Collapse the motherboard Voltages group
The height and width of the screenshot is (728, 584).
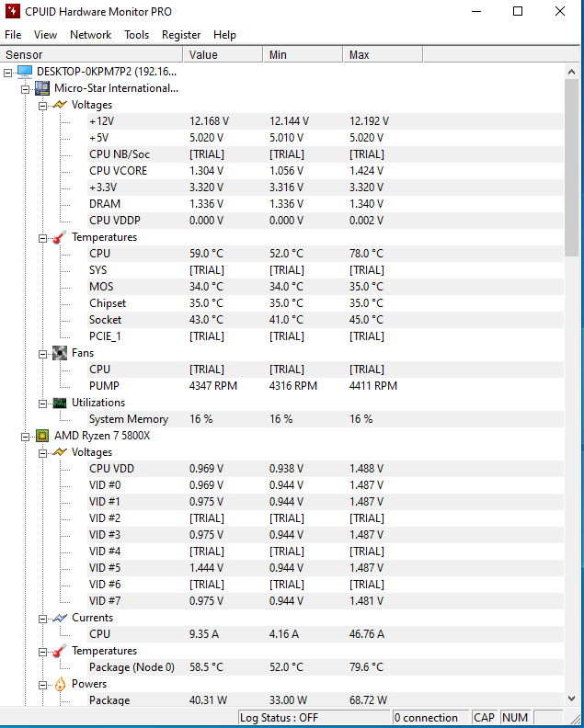click(42, 106)
